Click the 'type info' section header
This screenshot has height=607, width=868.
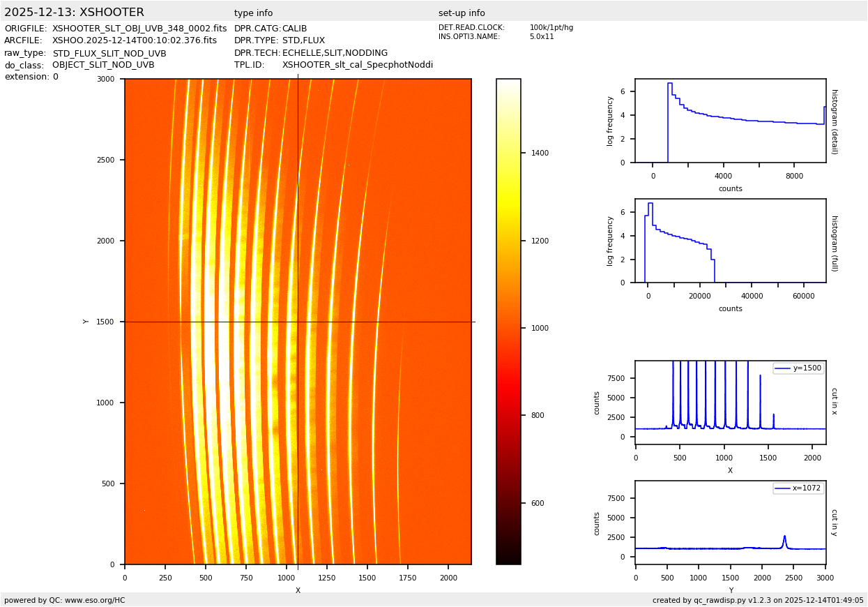(x=253, y=13)
